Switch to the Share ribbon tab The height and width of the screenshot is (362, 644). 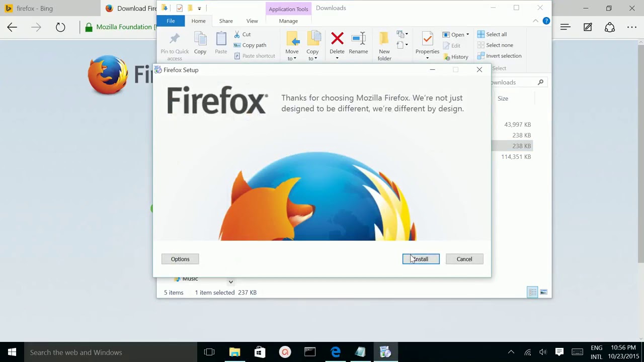click(226, 21)
